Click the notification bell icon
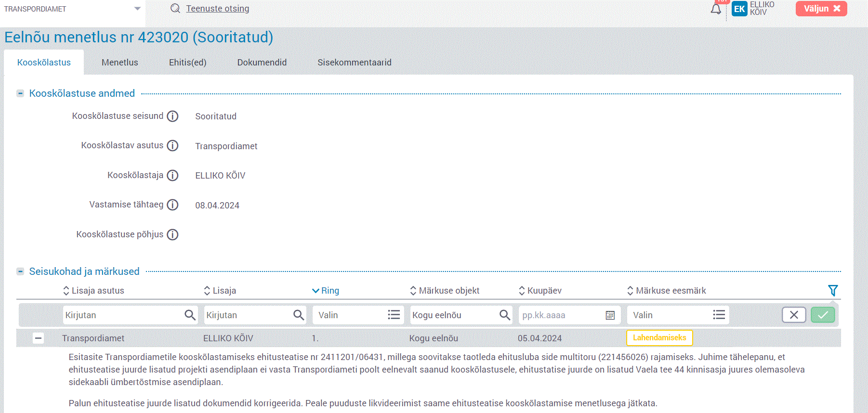Screen dimensions: 868x413 716,9
